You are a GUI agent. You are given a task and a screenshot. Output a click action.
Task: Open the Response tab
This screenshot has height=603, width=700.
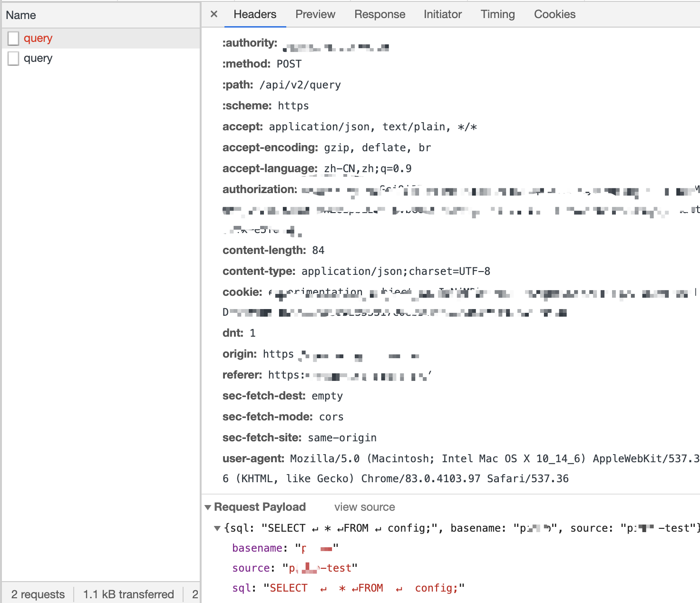[379, 14]
